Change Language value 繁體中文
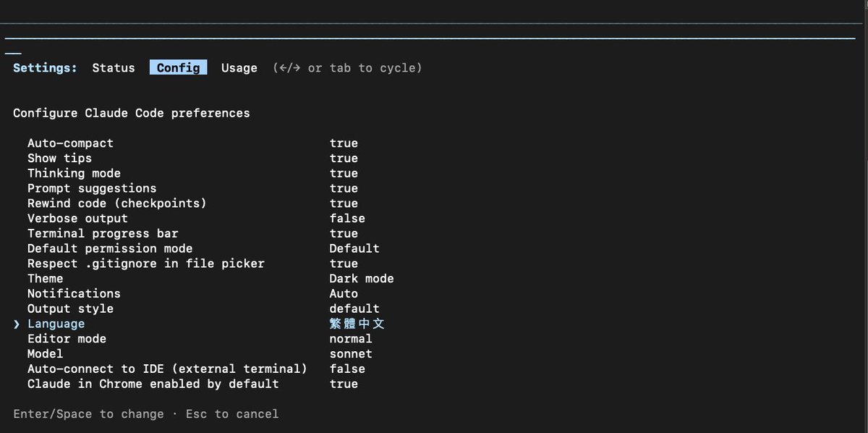This screenshot has height=433, width=868. [357, 324]
